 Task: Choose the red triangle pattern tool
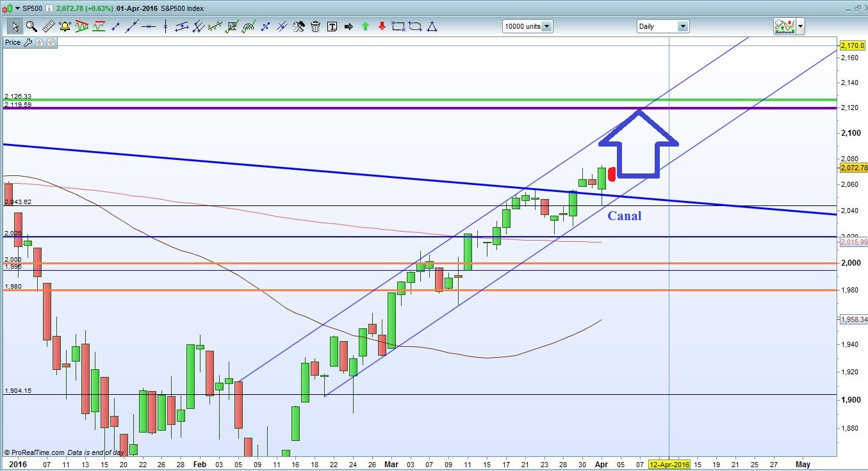pyautogui.click(x=81, y=26)
